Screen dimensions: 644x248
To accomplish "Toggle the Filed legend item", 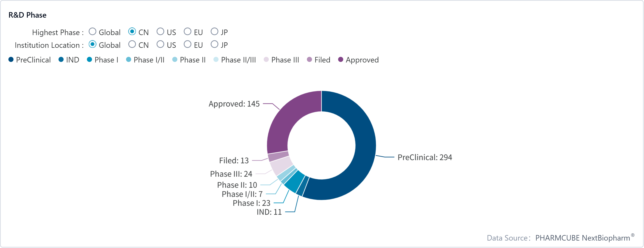I will [x=318, y=60].
